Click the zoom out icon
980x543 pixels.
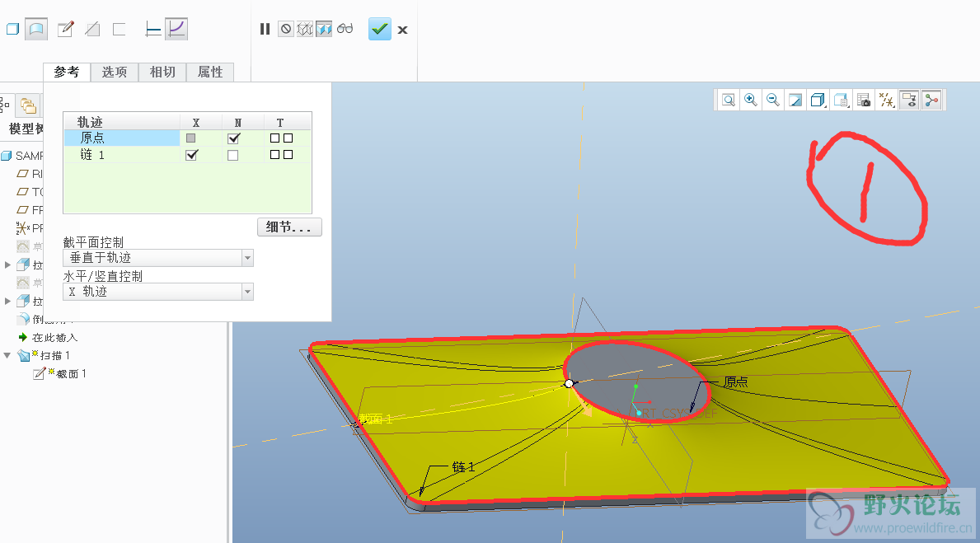[772, 100]
